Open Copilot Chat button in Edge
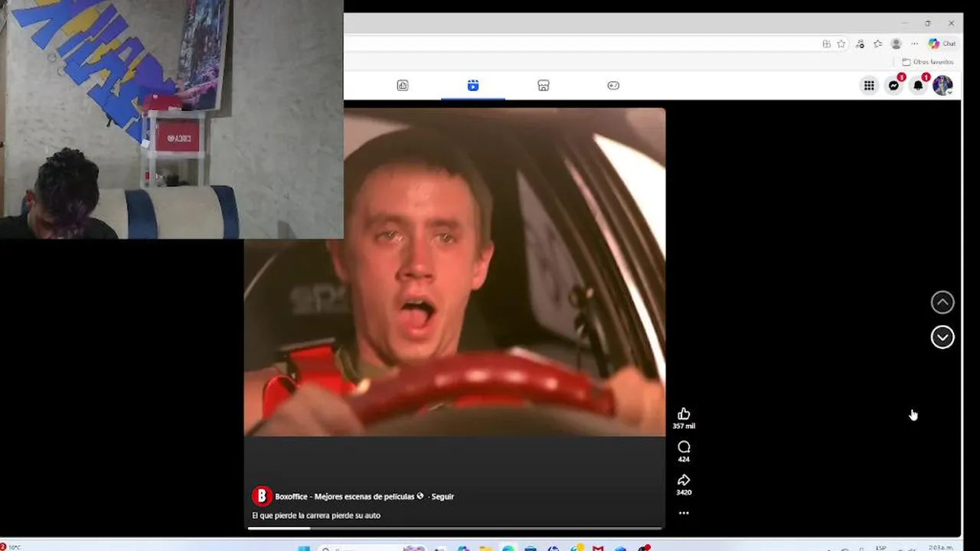Image resolution: width=980 pixels, height=551 pixels. [x=942, y=44]
